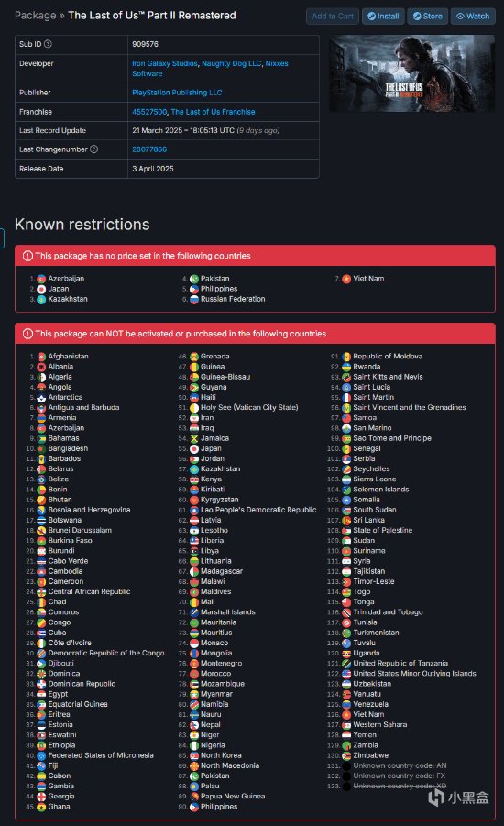This screenshot has width=504, height=826.
Task: Click the Sub ID help question-mark icon
Action: point(48,44)
